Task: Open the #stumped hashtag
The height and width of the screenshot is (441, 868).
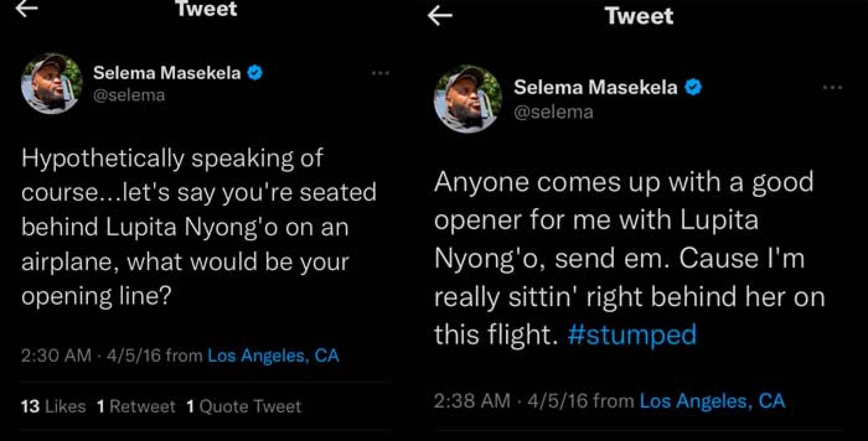Action: pos(632,334)
